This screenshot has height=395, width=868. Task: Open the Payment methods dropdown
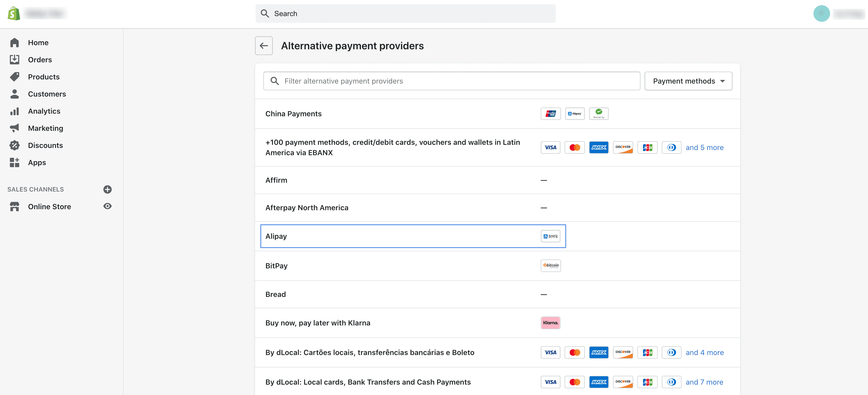pyautogui.click(x=688, y=81)
